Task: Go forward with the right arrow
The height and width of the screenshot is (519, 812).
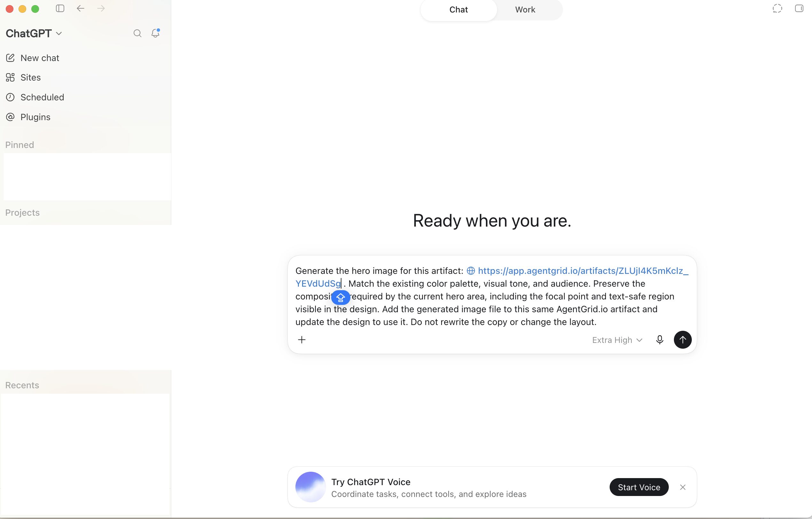Action: [101, 8]
